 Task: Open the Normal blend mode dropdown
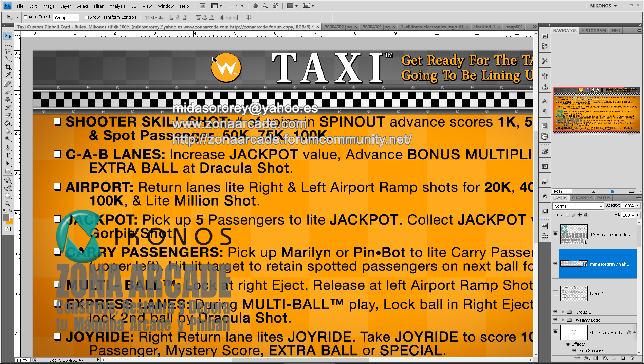[578, 206]
